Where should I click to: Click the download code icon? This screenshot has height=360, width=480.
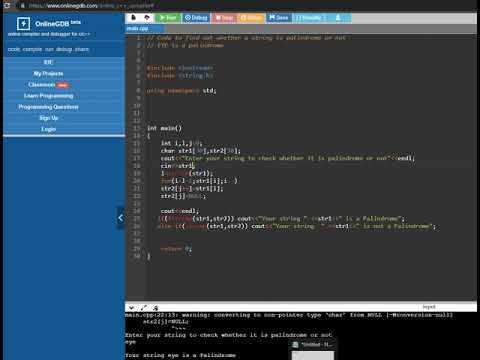338,17
